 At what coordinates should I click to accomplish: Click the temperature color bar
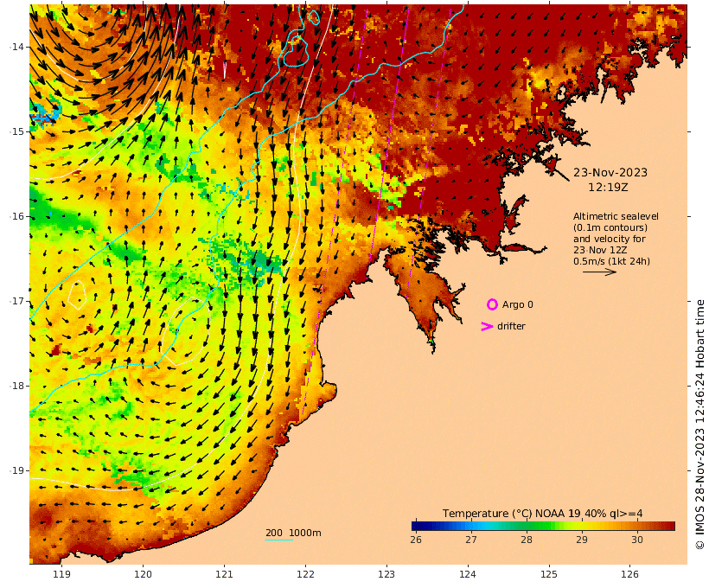pos(543,526)
